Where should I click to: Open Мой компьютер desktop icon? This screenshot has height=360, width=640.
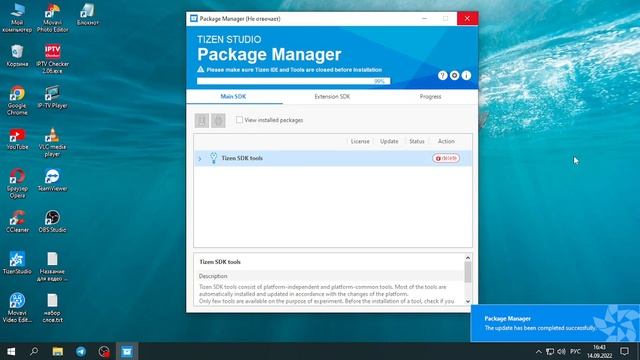tap(17, 18)
